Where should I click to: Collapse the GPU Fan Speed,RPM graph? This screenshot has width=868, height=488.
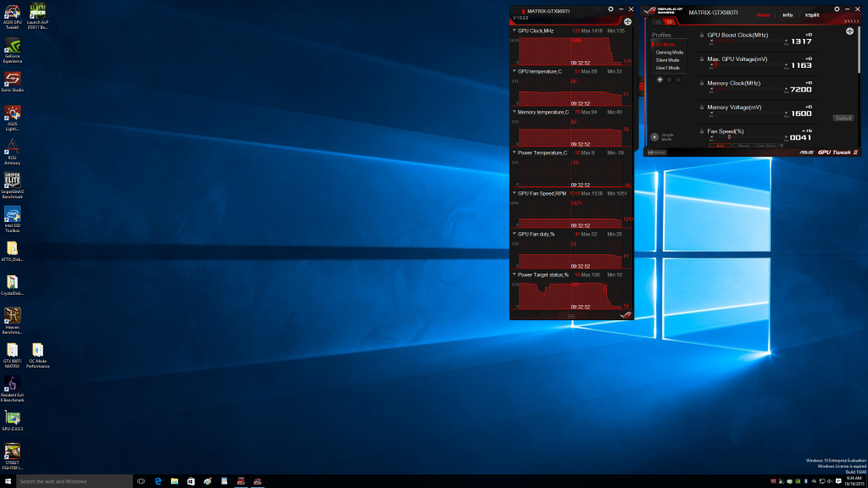tap(515, 193)
